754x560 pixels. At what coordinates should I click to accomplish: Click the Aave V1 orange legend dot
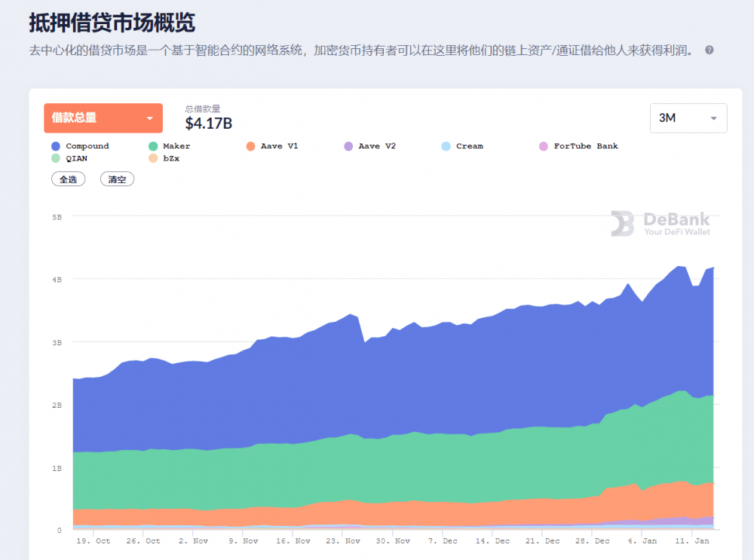(250, 146)
